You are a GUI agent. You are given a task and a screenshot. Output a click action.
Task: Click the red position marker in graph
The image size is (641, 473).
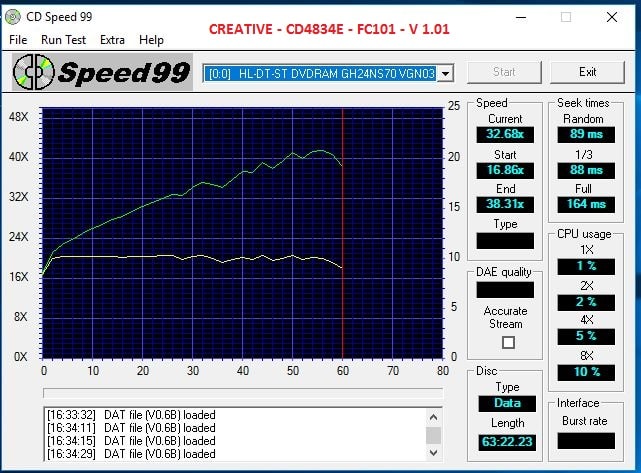(x=343, y=233)
